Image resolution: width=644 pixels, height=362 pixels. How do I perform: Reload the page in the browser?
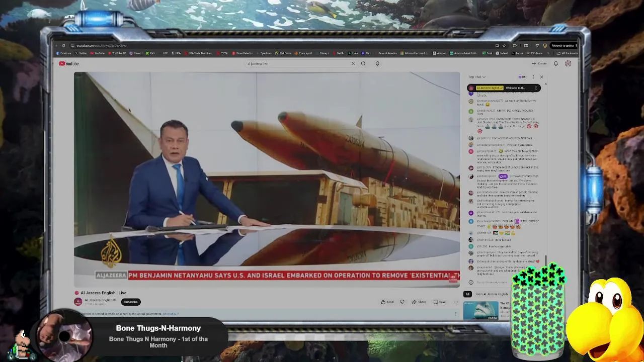coord(63,45)
